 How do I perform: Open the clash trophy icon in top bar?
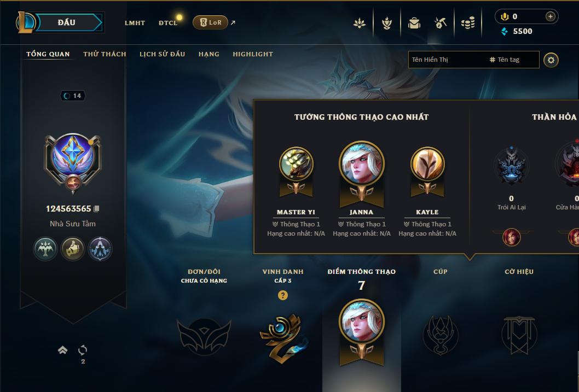[386, 23]
